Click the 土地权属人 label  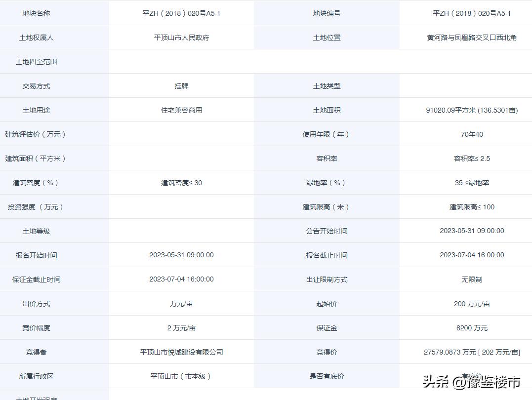(x=36, y=38)
